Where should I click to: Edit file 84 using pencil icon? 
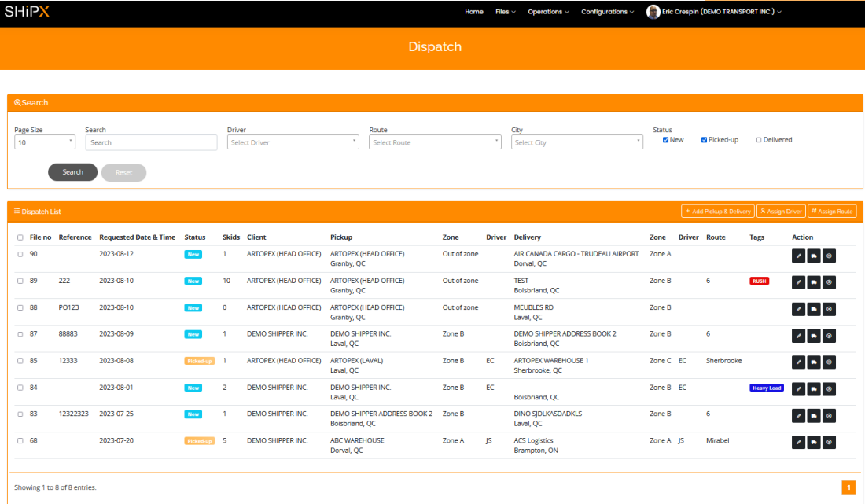click(798, 389)
